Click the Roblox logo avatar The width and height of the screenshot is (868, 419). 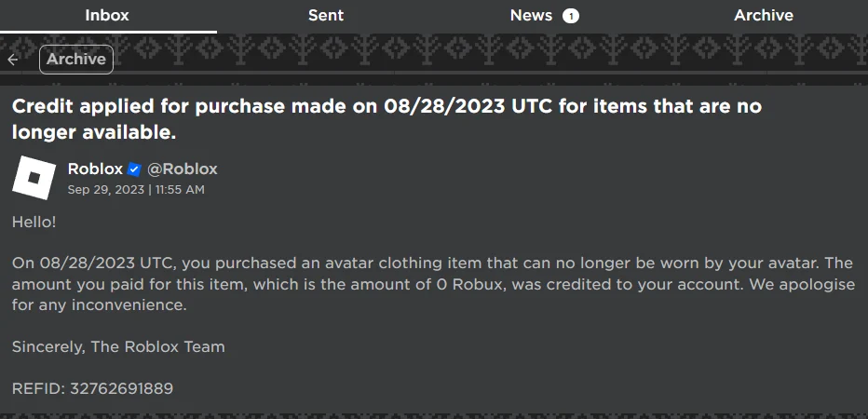(34, 178)
